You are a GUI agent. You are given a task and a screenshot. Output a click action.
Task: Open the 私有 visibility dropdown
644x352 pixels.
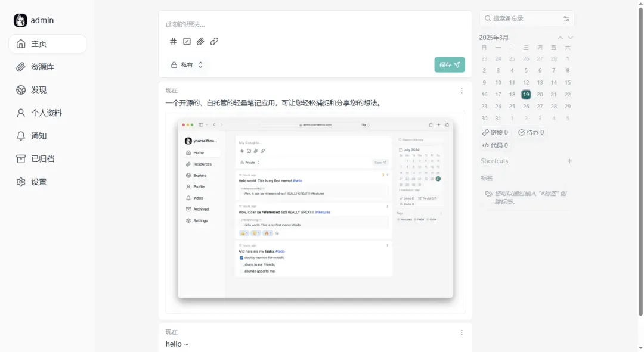[187, 64]
